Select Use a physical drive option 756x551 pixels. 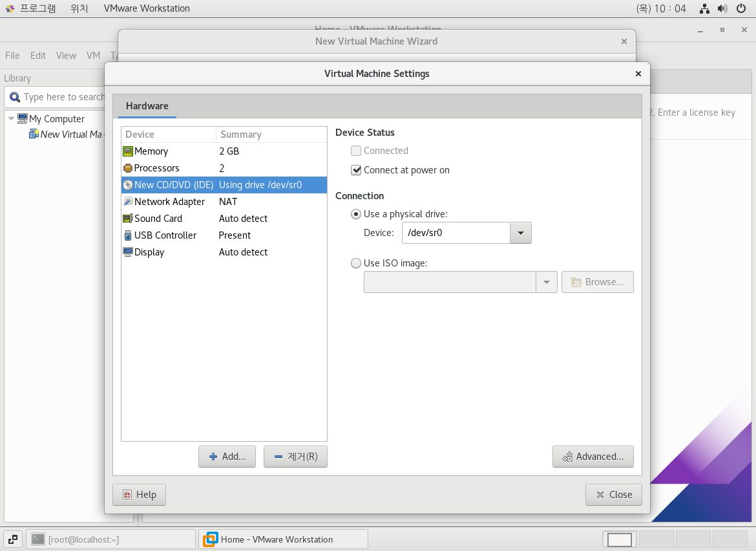click(x=356, y=214)
